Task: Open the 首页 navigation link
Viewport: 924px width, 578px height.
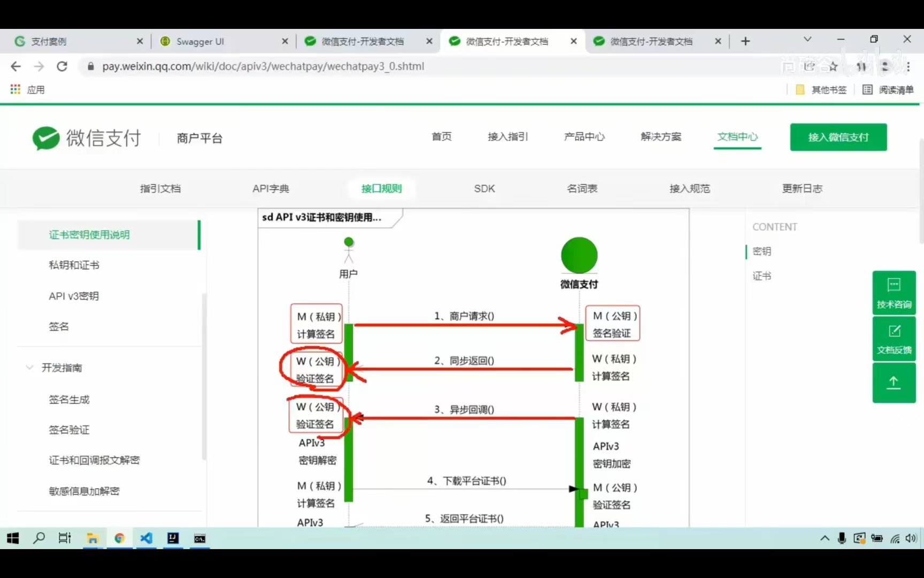Action: tap(442, 136)
